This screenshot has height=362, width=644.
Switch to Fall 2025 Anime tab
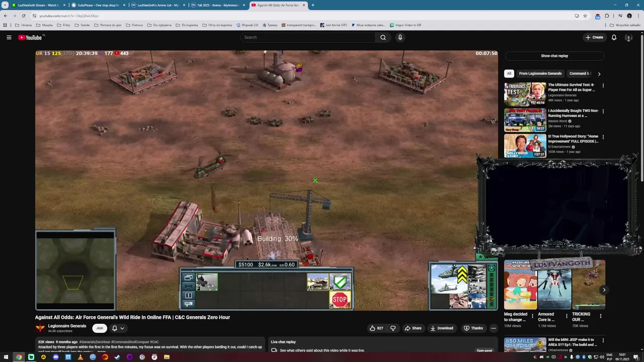pyautogui.click(x=218, y=5)
